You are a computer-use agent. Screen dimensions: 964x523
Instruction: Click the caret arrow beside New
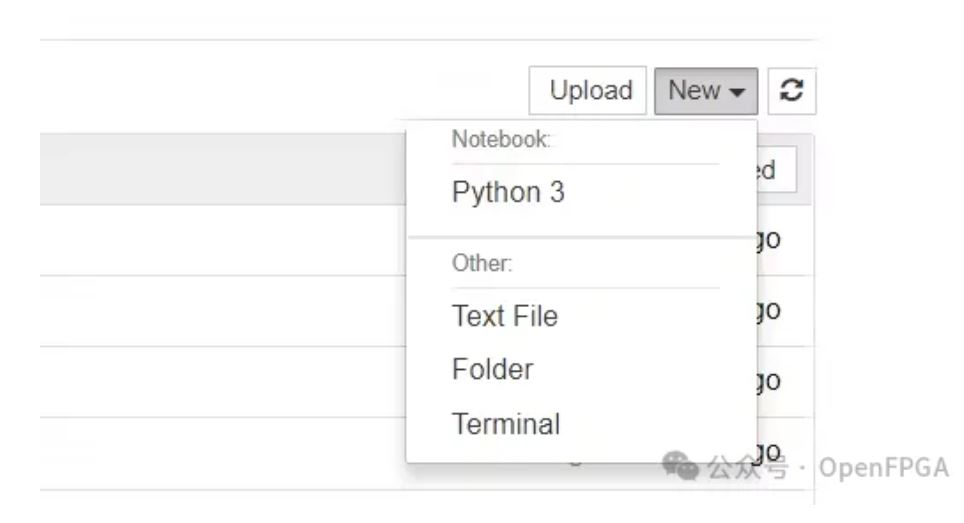click(739, 92)
